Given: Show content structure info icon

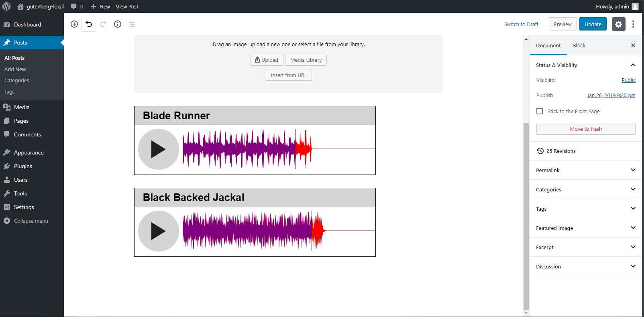Looking at the screenshot, I should pyautogui.click(x=118, y=24).
